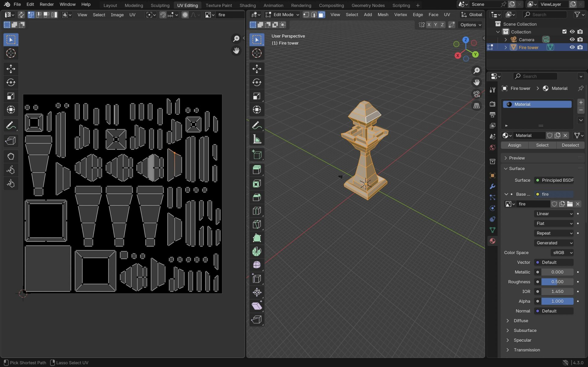Screen dimensions: 588x367
Task: Select the Measure tool
Action: [257, 139]
